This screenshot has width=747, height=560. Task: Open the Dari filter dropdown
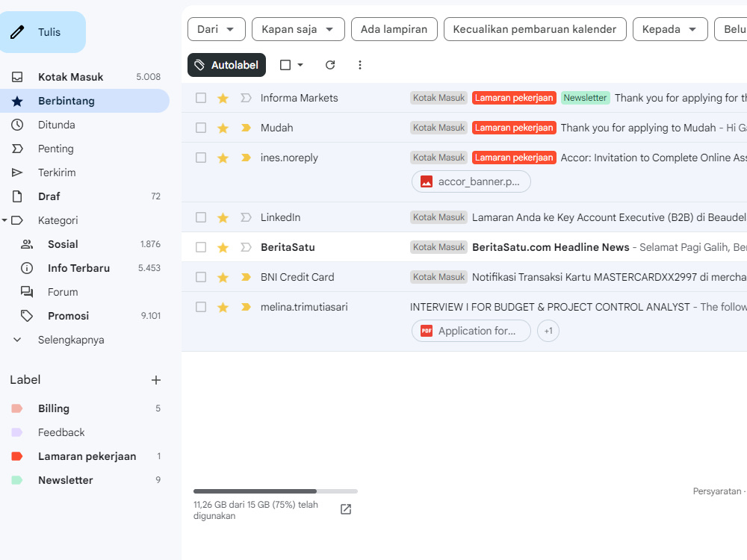point(217,29)
